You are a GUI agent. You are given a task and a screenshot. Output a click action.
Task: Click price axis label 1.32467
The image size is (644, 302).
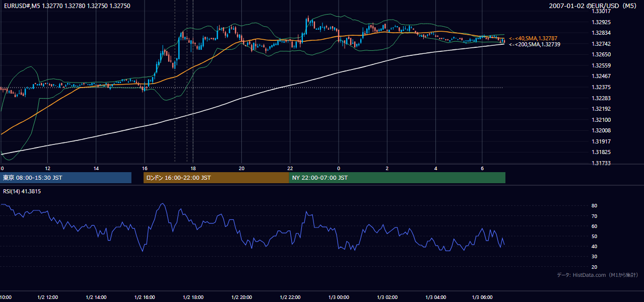601,76
